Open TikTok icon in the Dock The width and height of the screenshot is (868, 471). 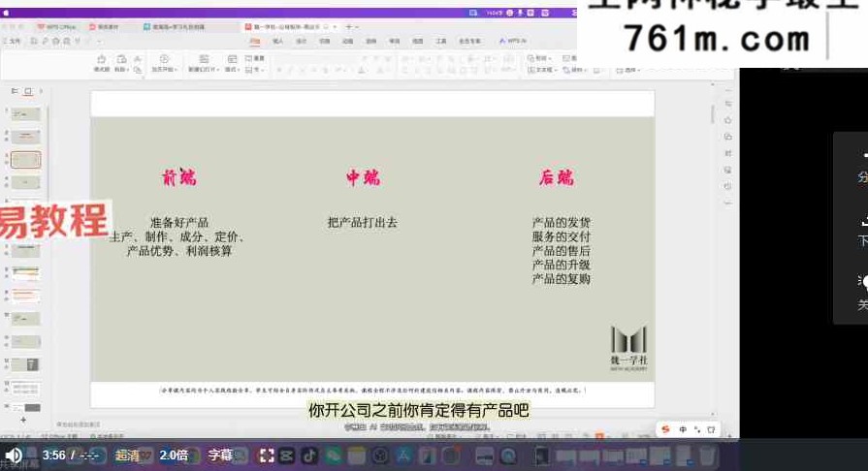click(309, 455)
